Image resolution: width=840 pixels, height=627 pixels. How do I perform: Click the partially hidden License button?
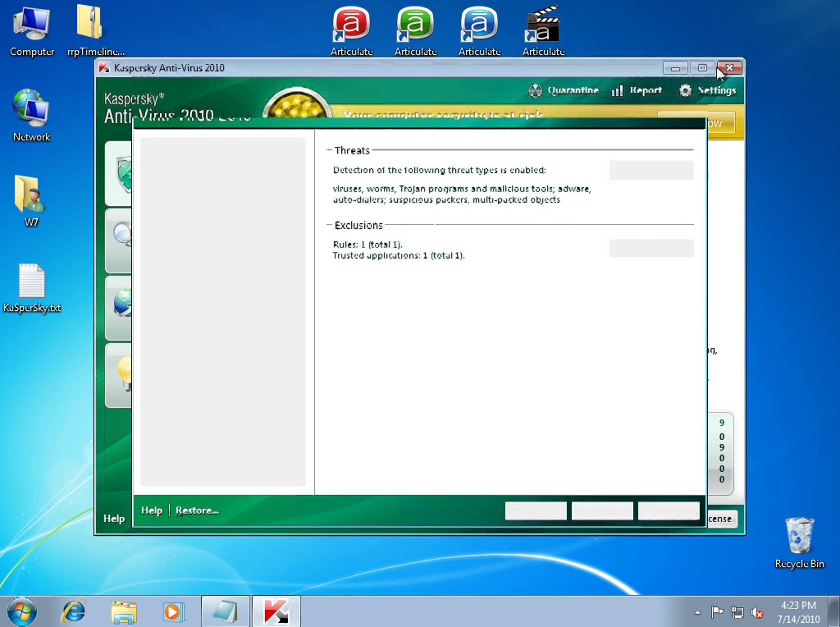tap(722, 519)
